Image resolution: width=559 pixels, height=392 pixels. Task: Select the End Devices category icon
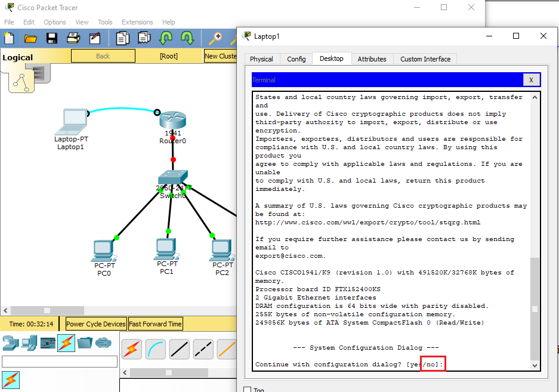(29, 343)
